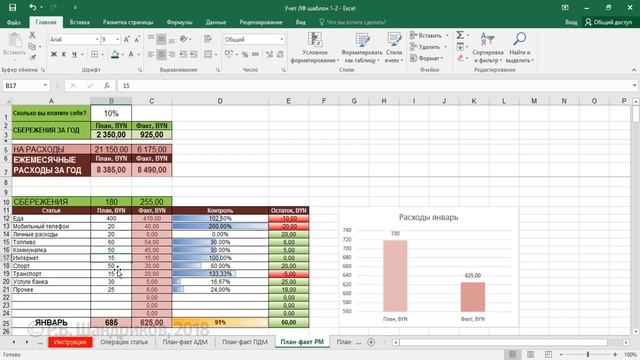The image size is (640, 360).
Task: Click the Undo arrow icon
Action: (x=33, y=7)
